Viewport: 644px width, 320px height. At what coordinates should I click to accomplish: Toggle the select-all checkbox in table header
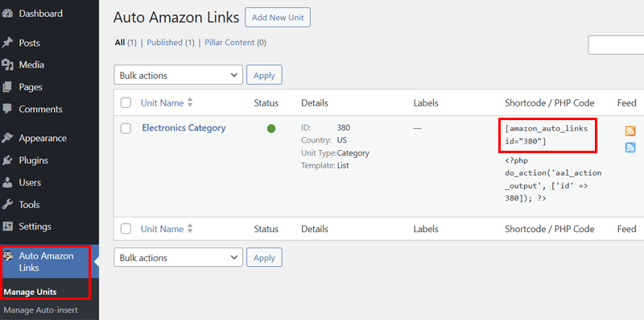126,103
